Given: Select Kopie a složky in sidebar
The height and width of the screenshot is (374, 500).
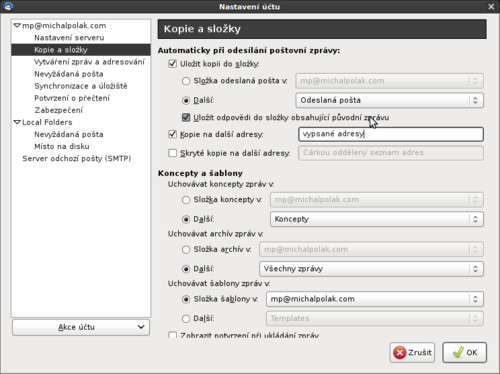Looking at the screenshot, I should point(81,50).
